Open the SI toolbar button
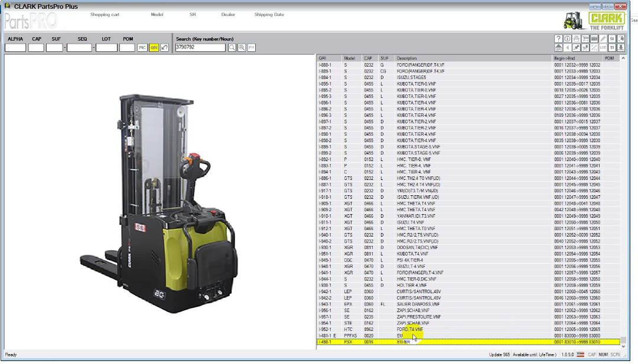638x364 pixels. point(612,38)
